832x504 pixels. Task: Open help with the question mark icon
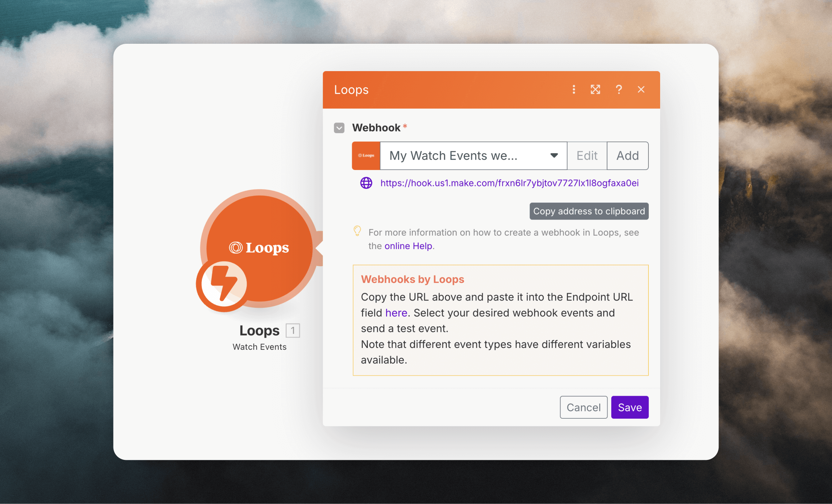pos(619,90)
